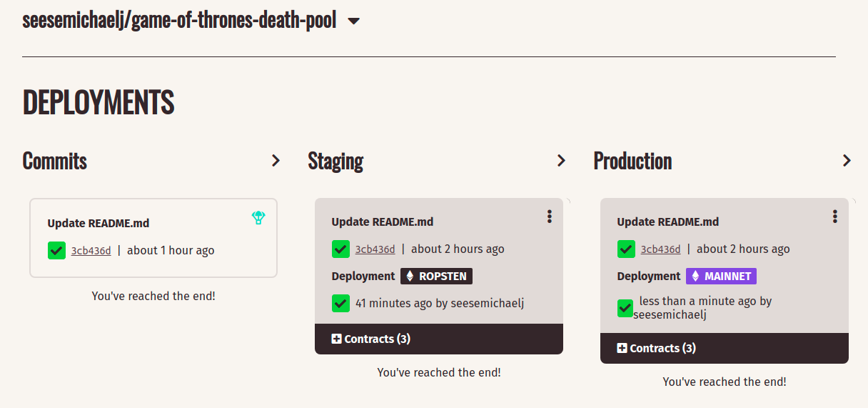Open the Production card three-dot menu
This screenshot has height=408, width=868.
pyautogui.click(x=834, y=217)
